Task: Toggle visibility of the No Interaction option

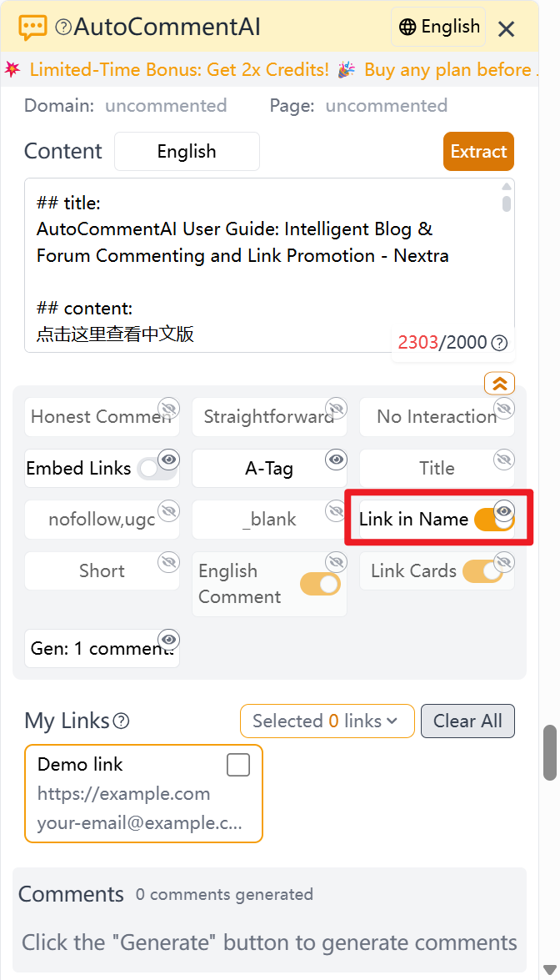Action: [503, 408]
